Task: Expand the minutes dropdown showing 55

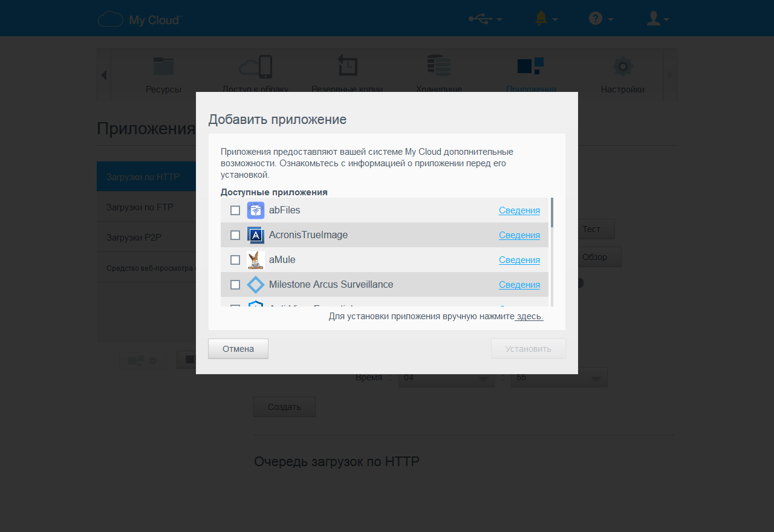Action: pos(559,377)
